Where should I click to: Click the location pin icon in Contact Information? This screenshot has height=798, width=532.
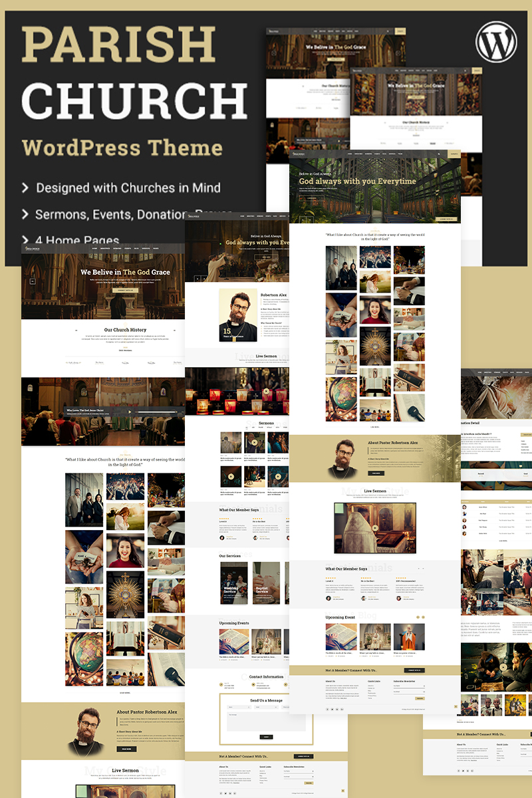[x=285, y=684]
